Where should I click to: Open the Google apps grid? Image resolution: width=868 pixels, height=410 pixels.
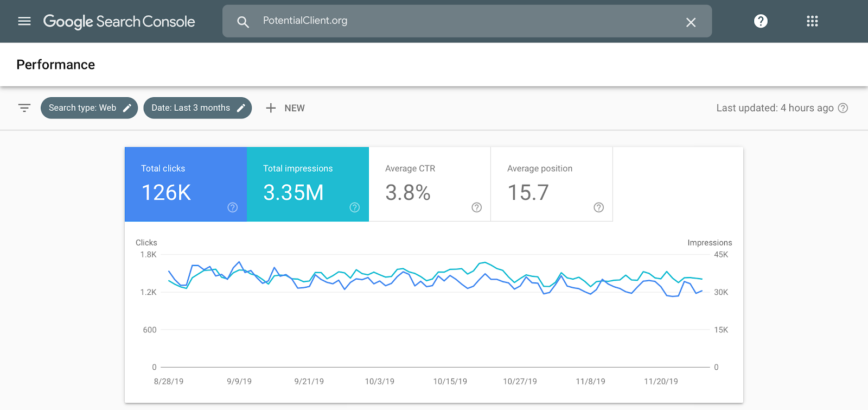click(x=812, y=21)
